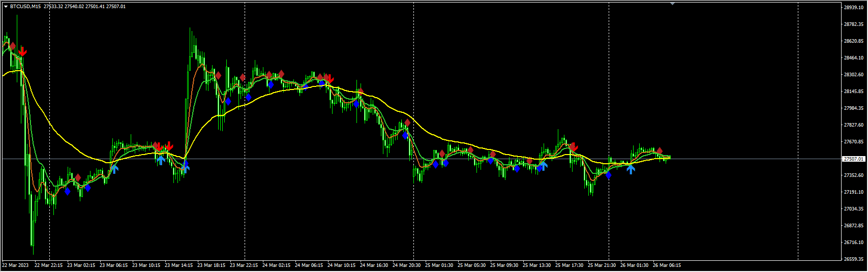Click the triangle beside the BTCUSD,M15 title
Image resolution: width=868 pixels, height=272 pixels.
click(6, 7)
